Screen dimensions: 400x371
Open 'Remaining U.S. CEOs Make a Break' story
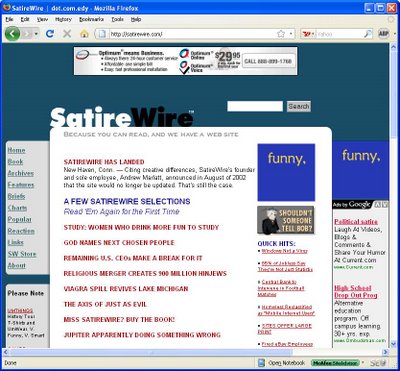click(x=133, y=258)
